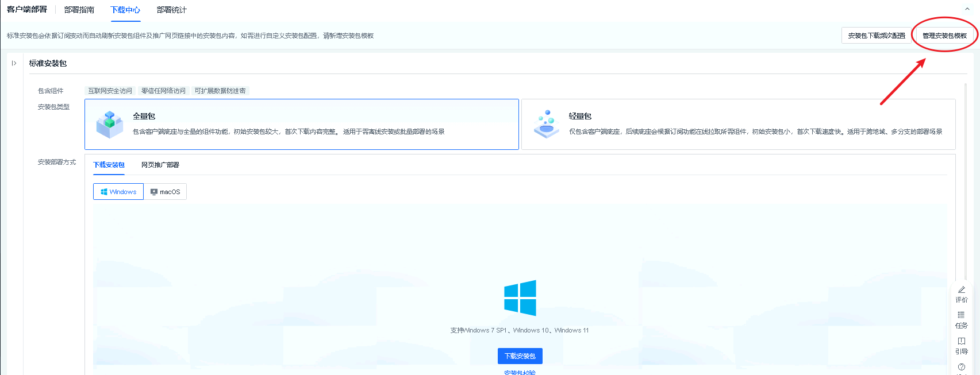
Task: Expand the left sidebar panel arrow
Action: 14,63
